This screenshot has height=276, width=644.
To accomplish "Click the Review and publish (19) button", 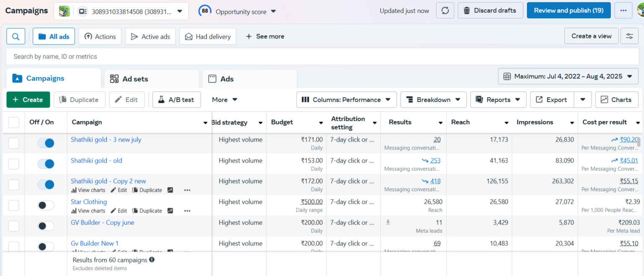I will point(568,10).
